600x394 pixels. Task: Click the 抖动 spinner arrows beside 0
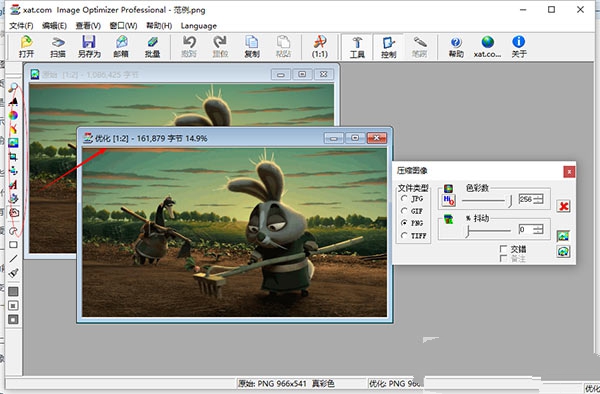pyautogui.click(x=538, y=229)
